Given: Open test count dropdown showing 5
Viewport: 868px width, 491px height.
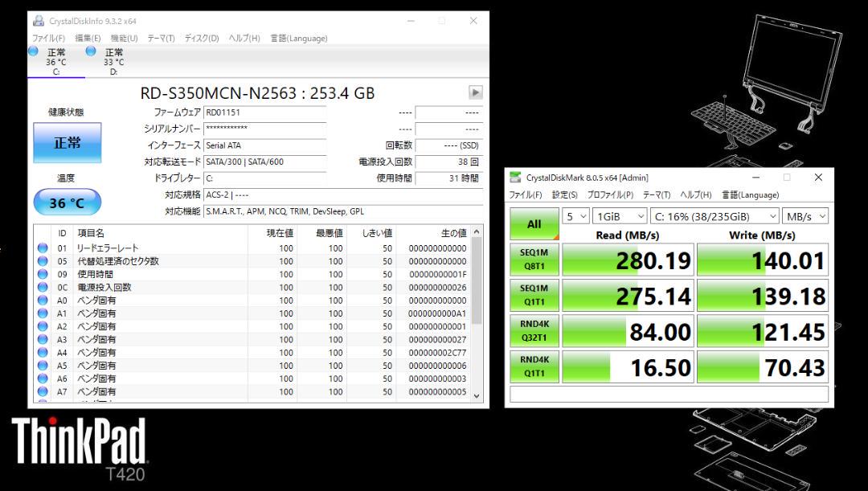Looking at the screenshot, I should 575,216.
